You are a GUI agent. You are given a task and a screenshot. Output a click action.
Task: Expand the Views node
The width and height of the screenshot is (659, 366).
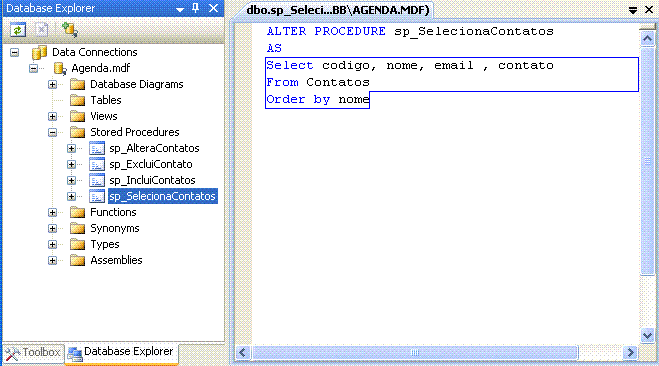click(x=53, y=116)
